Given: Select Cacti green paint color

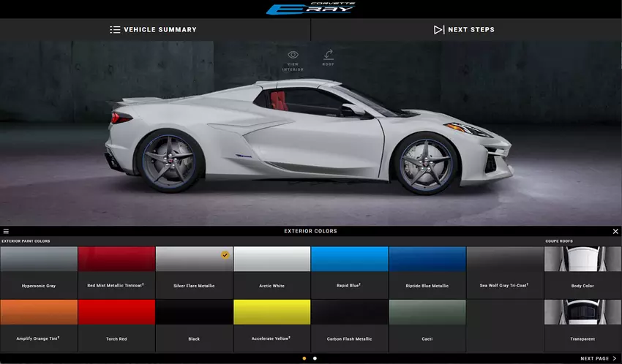Looking at the screenshot, I should tap(427, 313).
